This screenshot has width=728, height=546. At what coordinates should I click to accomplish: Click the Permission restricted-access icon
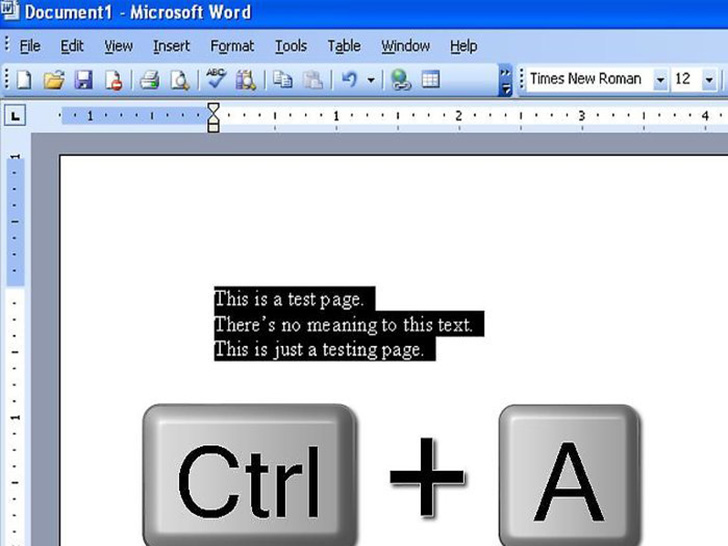pyautogui.click(x=113, y=80)
